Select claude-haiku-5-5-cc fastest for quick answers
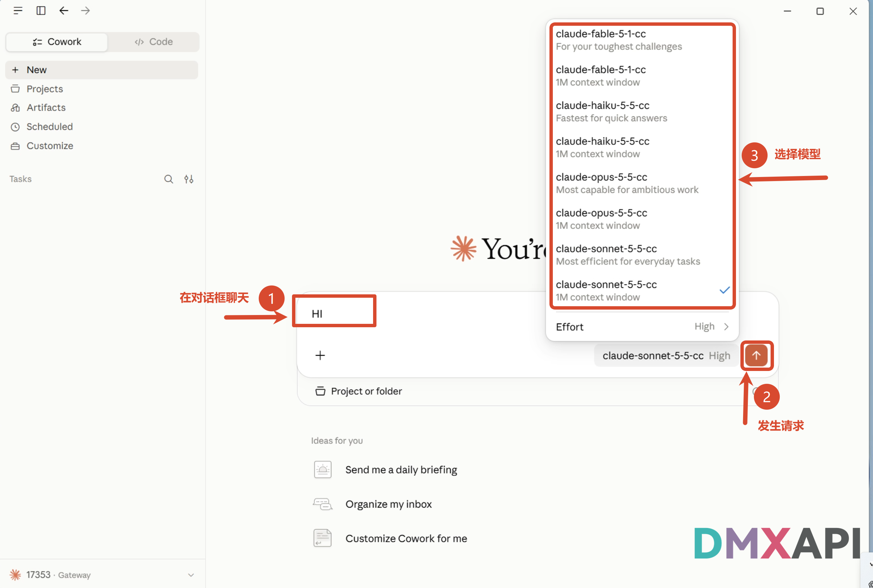This screenshot has height=588, width=873. pos(642,112)
